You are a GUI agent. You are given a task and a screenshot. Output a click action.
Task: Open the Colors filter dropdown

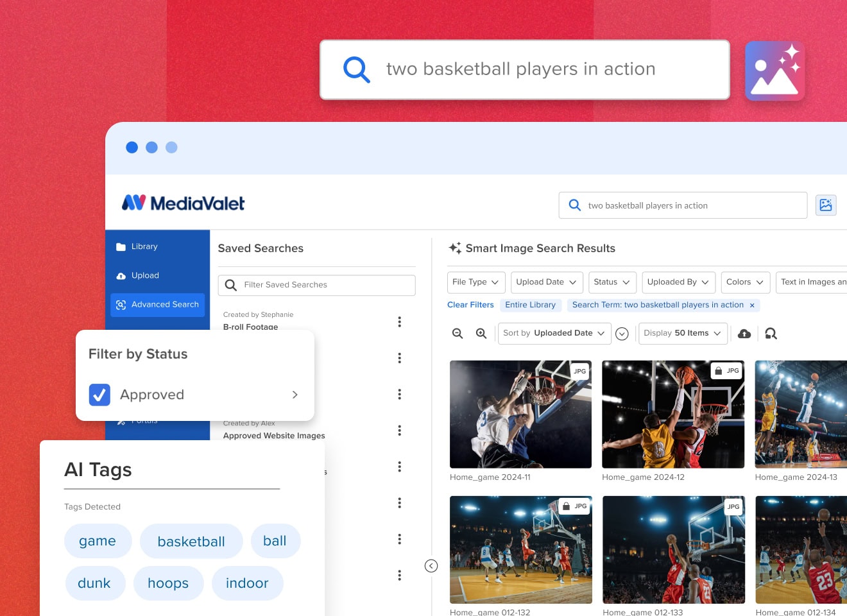745,282
